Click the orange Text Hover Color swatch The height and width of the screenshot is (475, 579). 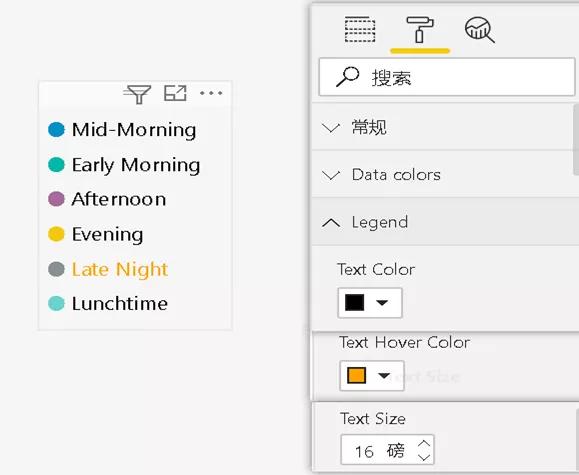[x=356, y=376]
